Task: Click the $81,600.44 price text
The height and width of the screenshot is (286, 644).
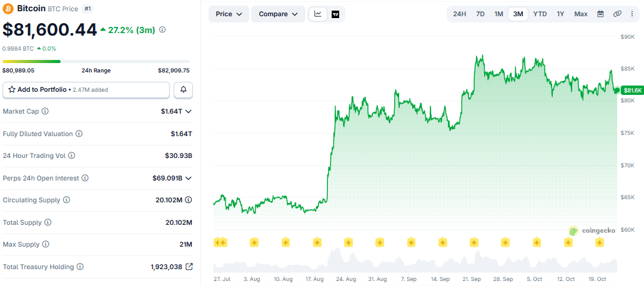Action: pos(50,29)
